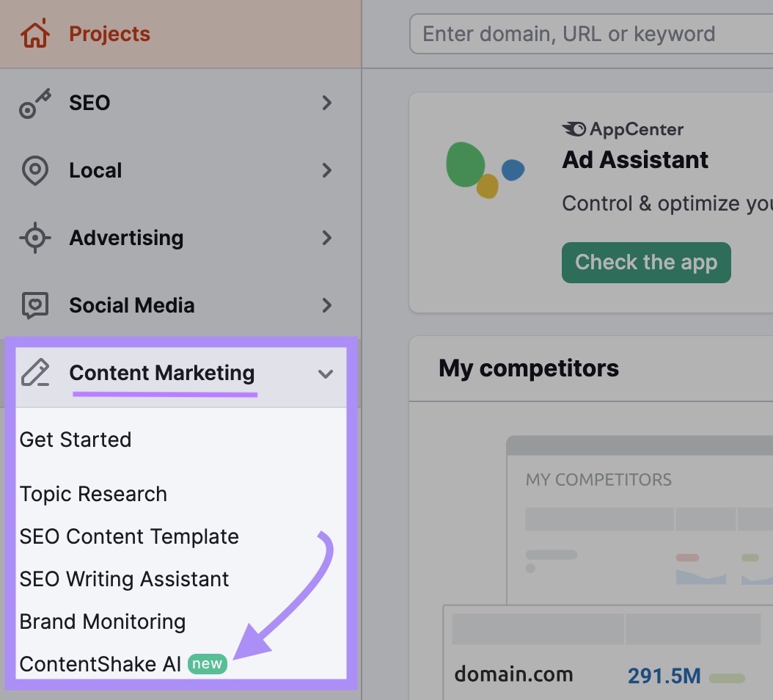Image resolution: width=773 pixels, height=700 pixels.
Task: Click the Advertising target icon
Action: (34, 238)
